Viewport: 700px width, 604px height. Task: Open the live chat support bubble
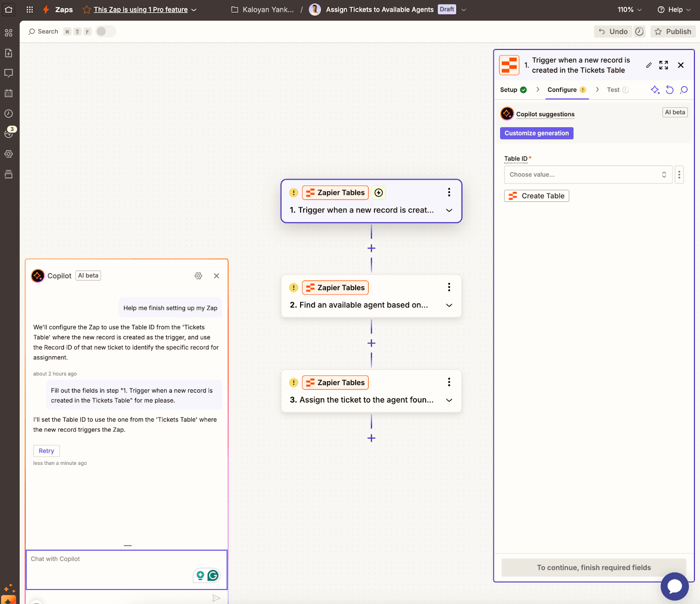coord(675,586)
